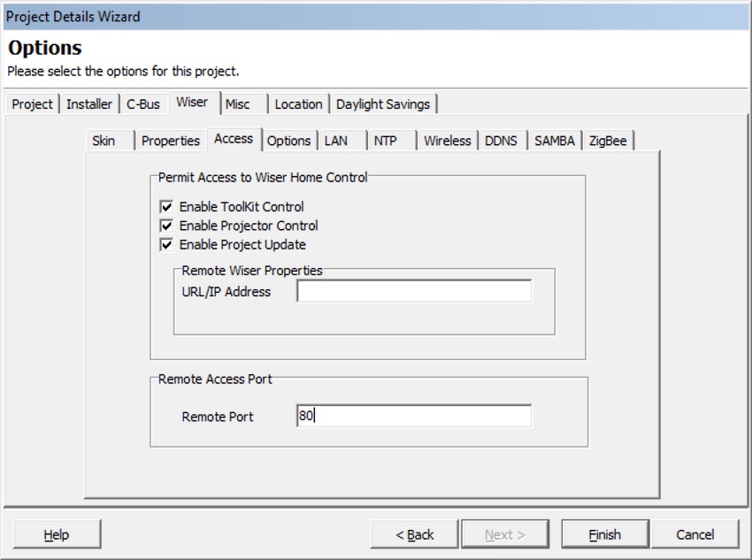Go back with the Back button
Viewport: 752px width, 560px height.
click(x=414, y=534)
